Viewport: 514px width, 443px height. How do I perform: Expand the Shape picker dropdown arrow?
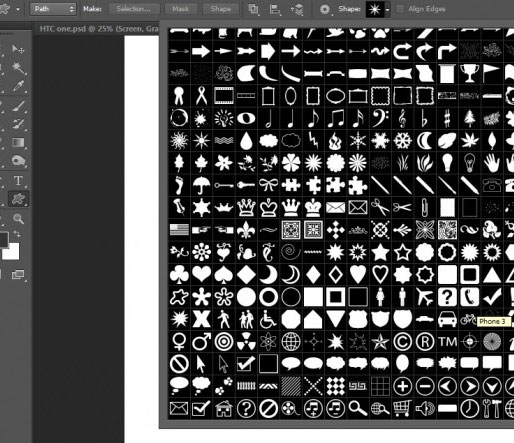[387, 10]
